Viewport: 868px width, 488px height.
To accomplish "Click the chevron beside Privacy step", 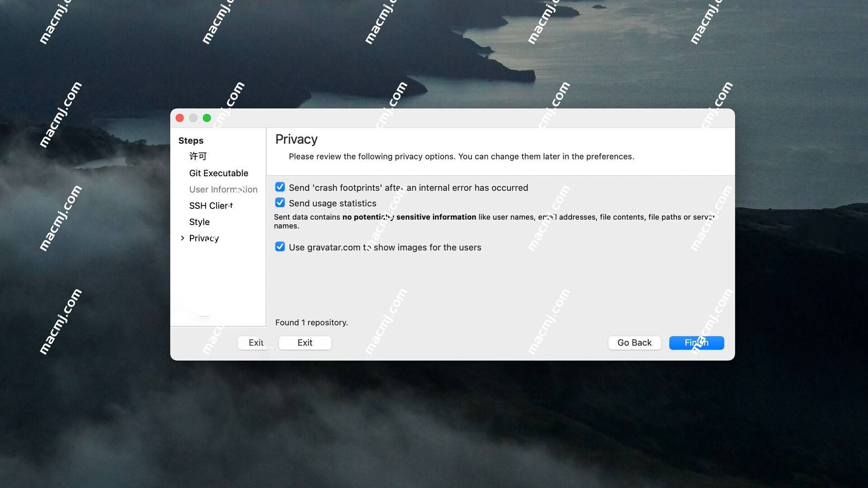I will pyautogui.click(x=182, y=238).
